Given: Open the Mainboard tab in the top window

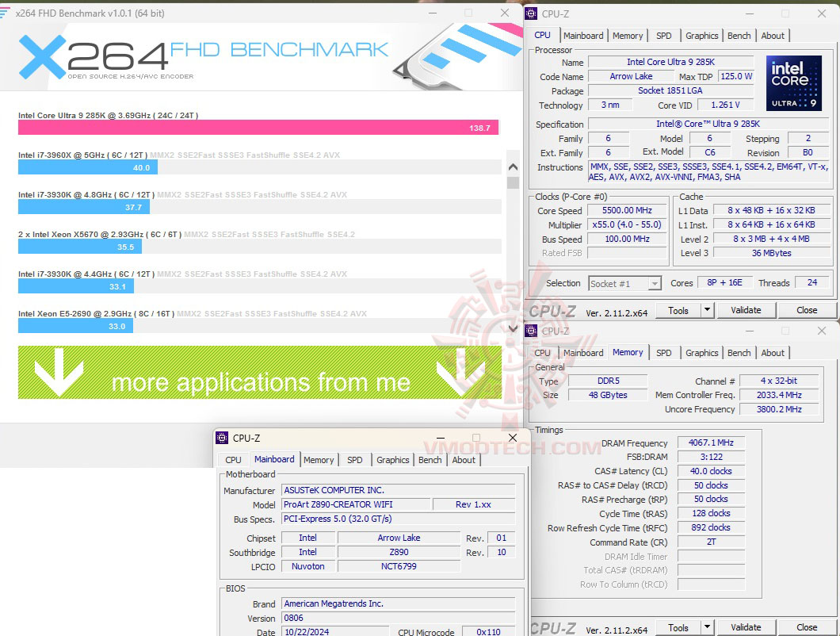Looking at the screenshot, I should point(584,35).
